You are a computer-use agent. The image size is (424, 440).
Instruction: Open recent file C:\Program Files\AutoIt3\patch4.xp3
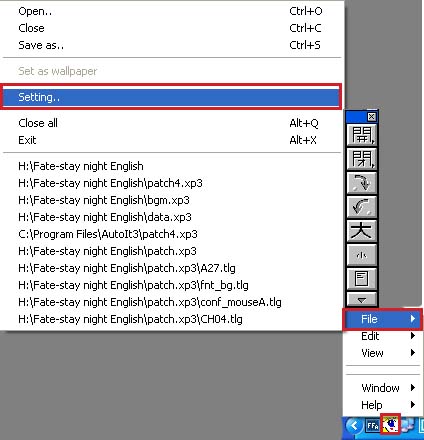172,234
